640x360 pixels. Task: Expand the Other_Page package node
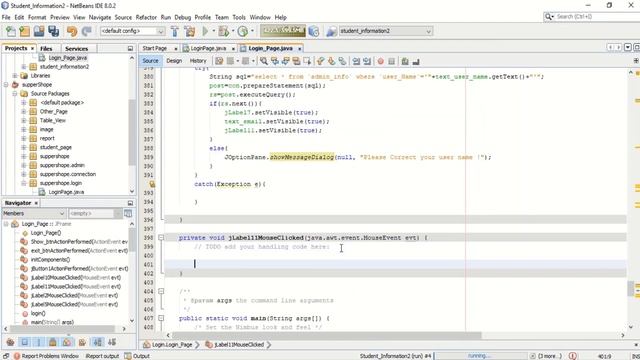[24, 111]
